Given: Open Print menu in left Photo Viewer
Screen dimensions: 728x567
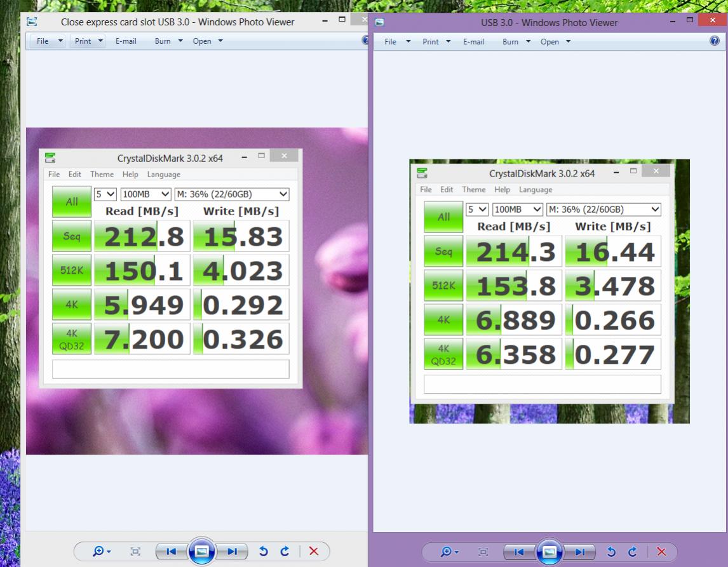Looking at the screenshot, I should [x=87, y=41].
